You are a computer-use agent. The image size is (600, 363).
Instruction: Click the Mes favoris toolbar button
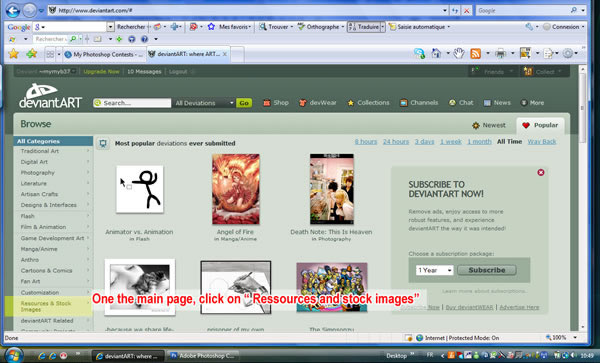click(230, 27)
